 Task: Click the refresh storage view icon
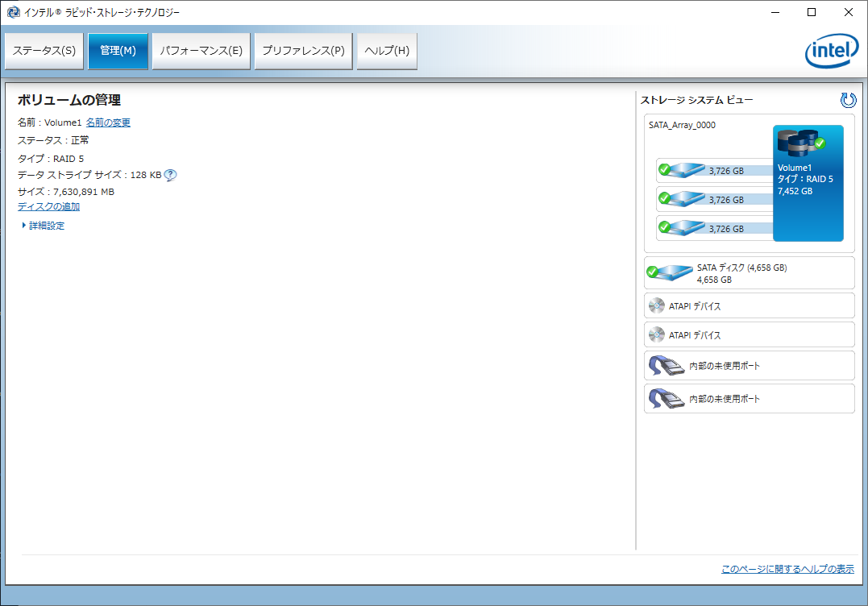coord(848,100)
